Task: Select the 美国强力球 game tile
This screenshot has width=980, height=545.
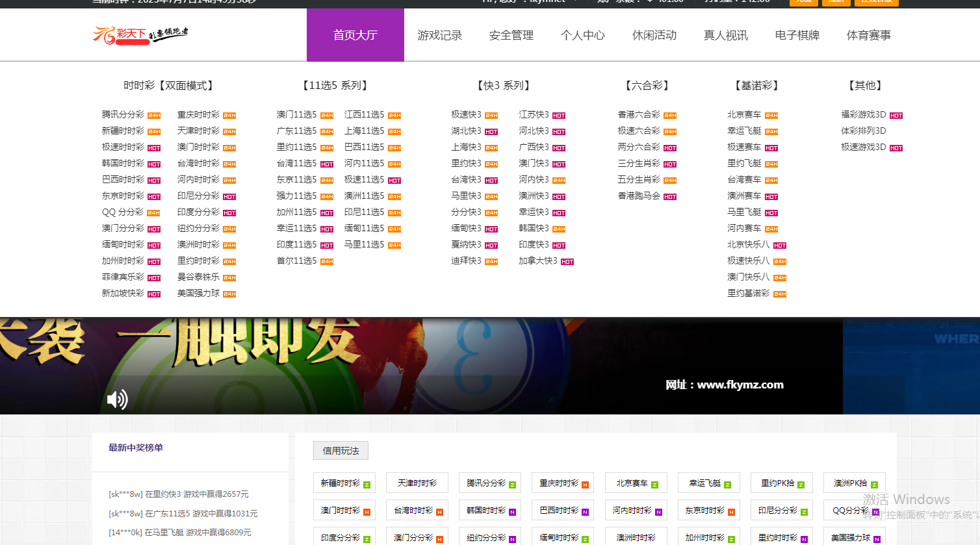Action: point(855,537)
